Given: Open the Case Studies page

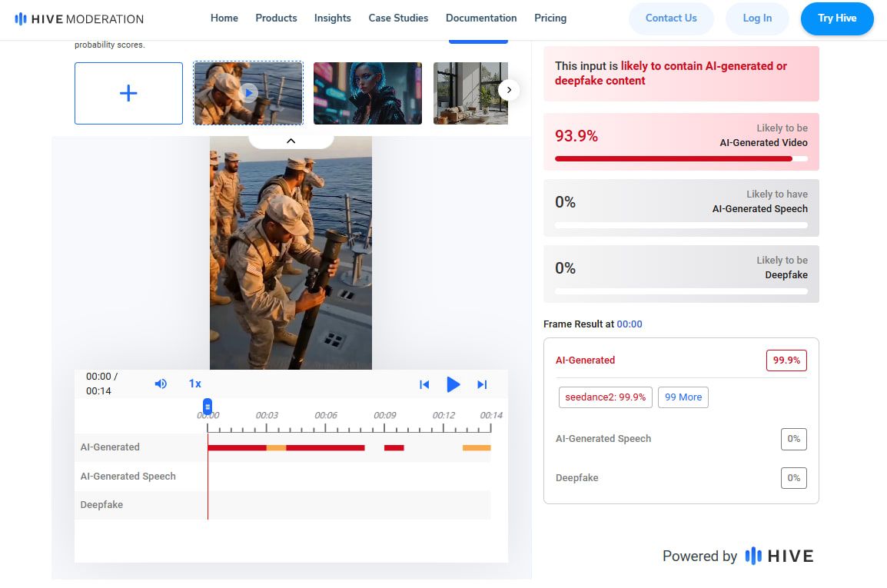Looking at the screenshot, I should click(398, 18).
